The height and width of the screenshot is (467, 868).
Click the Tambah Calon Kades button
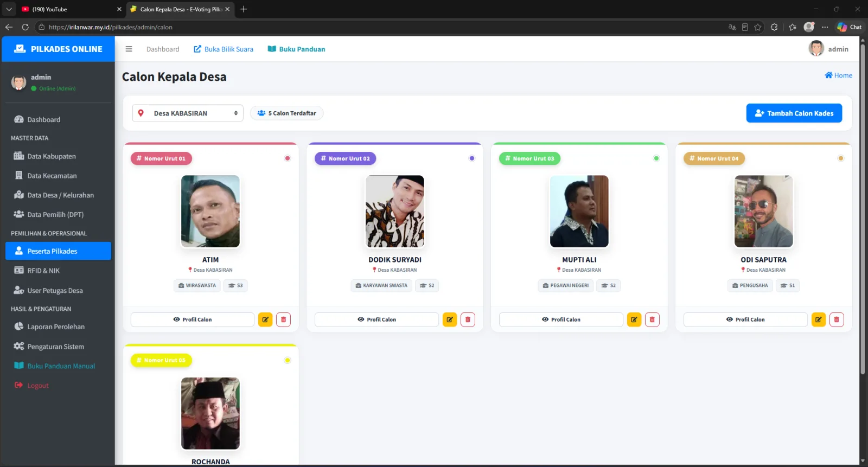point(794,113)
